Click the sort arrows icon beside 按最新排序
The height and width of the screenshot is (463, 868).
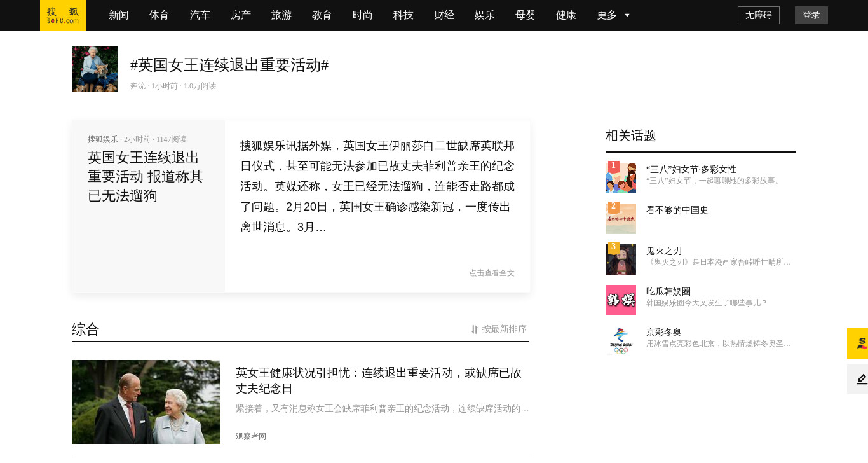tap(475, 329)
